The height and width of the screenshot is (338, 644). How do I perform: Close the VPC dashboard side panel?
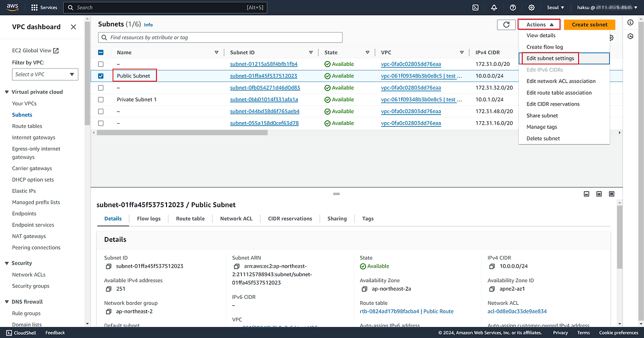73,27
